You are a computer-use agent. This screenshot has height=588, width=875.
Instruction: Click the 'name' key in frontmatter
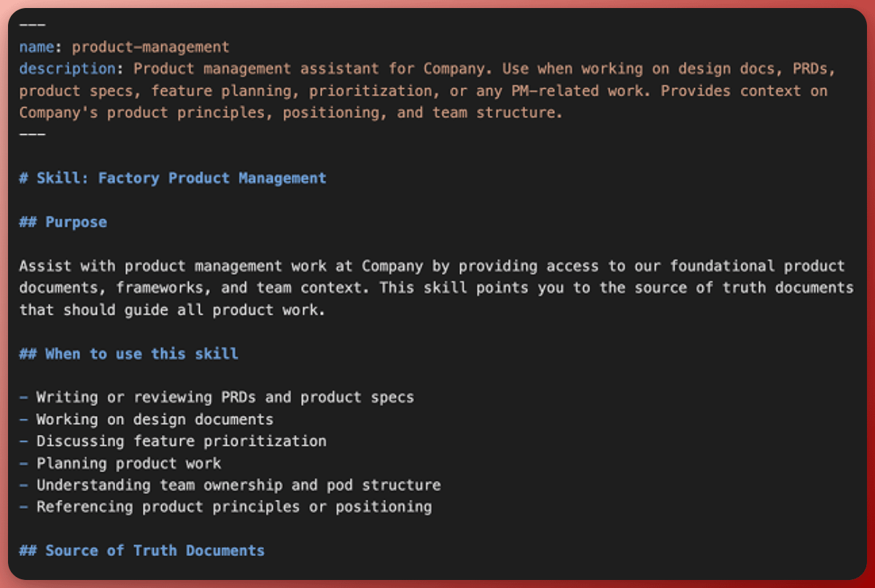[36, 47]
